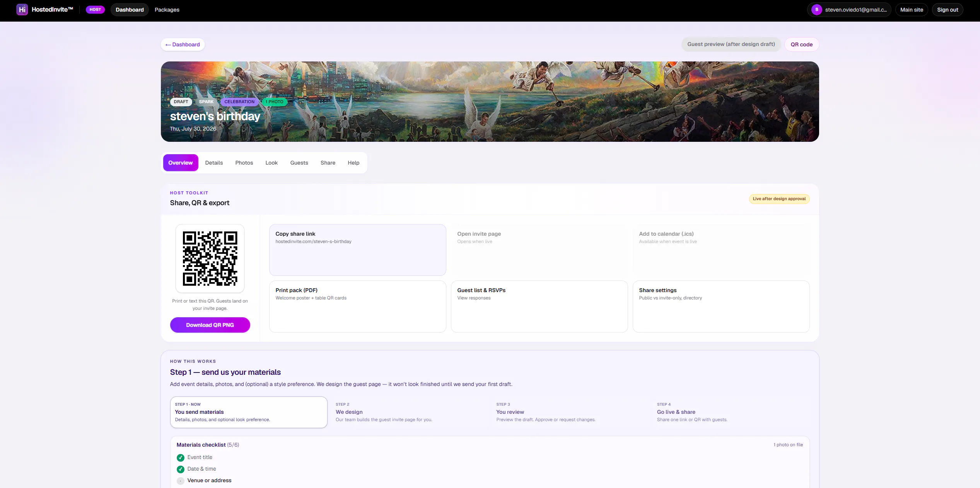Click the grey bullet beside Venue or address
Screen dimensions: 980x488
(x=181, y=481)
